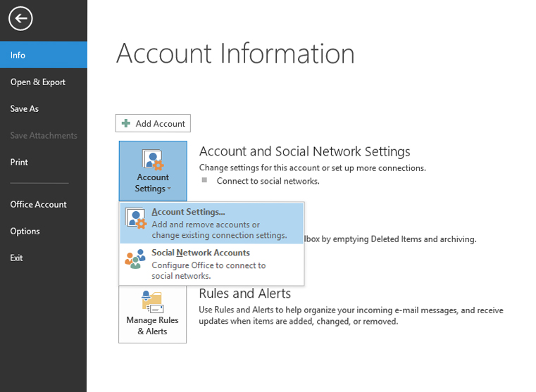
Task: Open the Open & Export page
Action: [44, 82]
